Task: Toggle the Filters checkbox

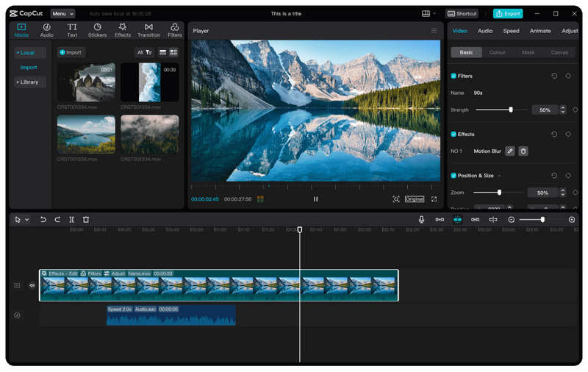Action: click(x=453, y=76)
